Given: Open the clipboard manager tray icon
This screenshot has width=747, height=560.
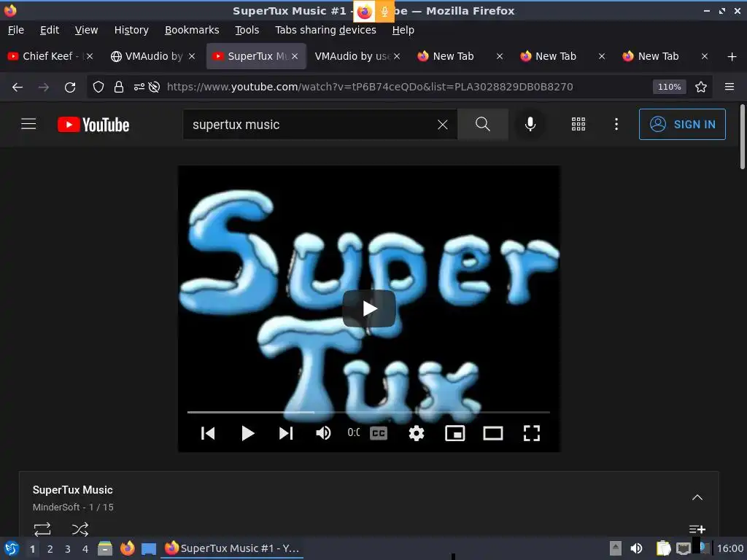Looking at the screenshot, I should [x=663, y=548].
